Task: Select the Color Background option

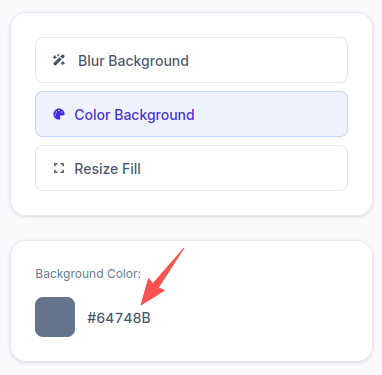Action: (x=191, y=114)
